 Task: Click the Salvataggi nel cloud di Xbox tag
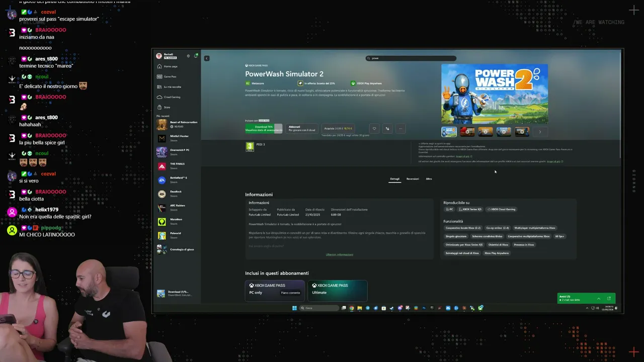point(462,253)
